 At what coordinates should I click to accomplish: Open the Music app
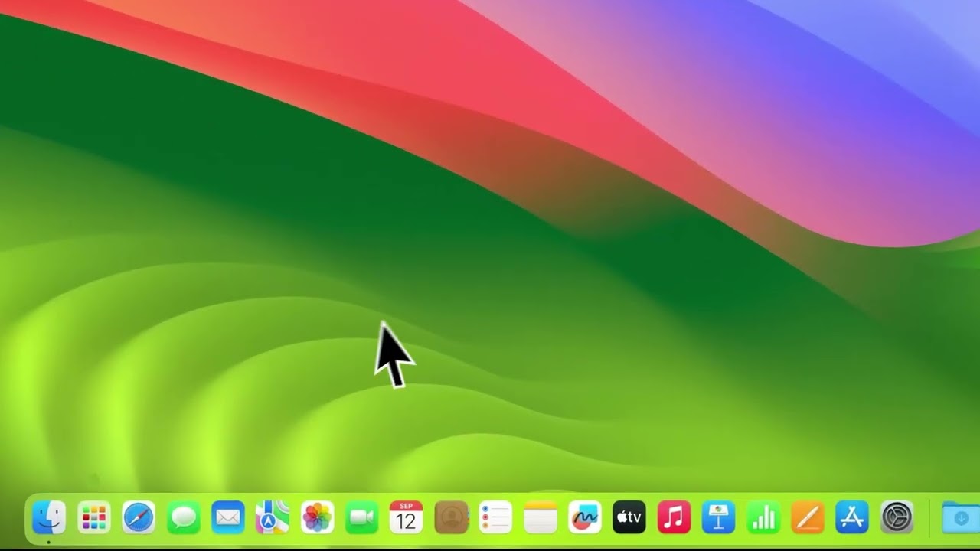(674, 518)
